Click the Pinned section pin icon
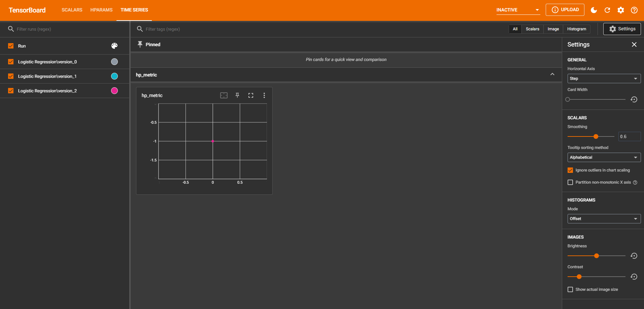644x309 pixels. pos(140,44)
